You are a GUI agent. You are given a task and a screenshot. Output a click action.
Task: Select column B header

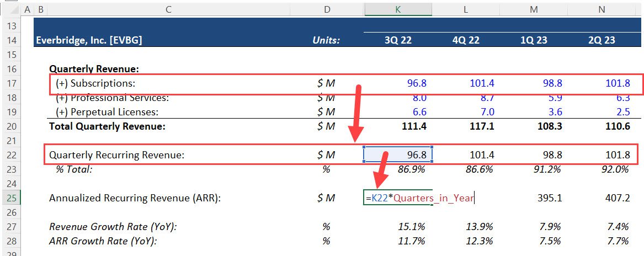pyautogui.click(x=41, y=9)
